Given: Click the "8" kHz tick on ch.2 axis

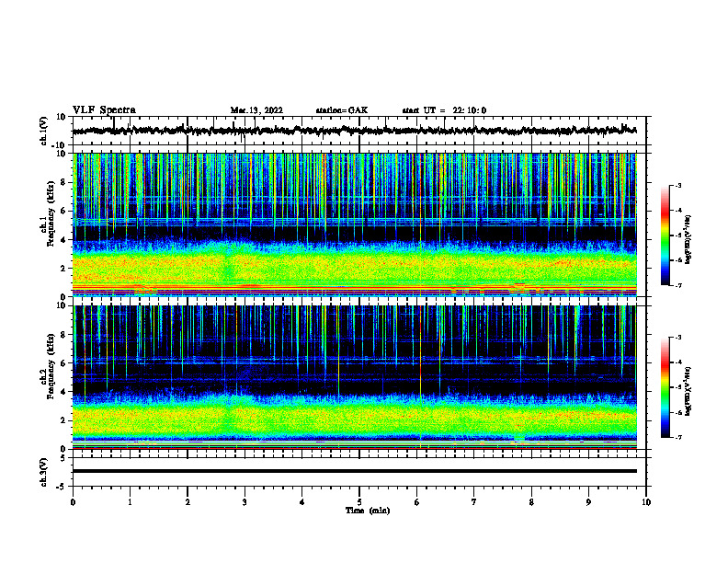Looking at the screenshot, I should (x=64, y=335).
